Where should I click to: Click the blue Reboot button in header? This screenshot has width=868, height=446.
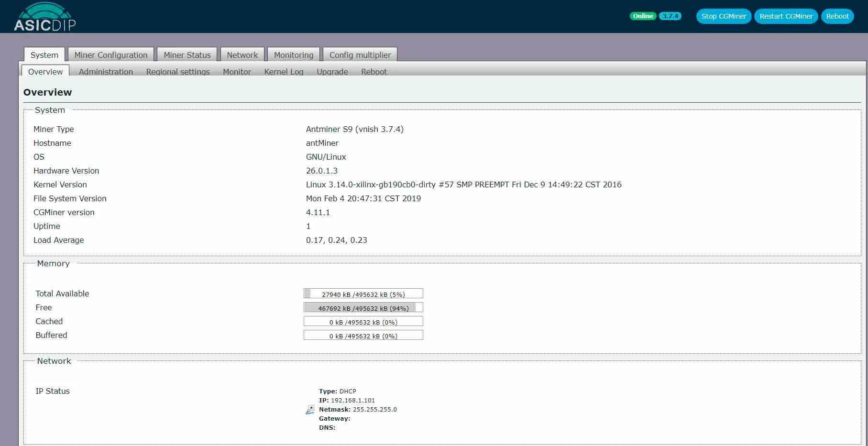(x=837, y=16)
